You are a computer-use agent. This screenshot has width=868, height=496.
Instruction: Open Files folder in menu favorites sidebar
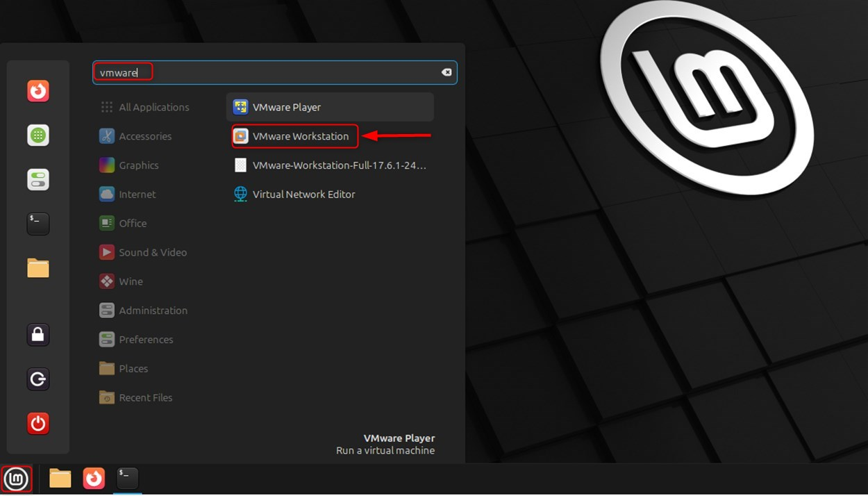pyautogui.click(x=38, y=268)
